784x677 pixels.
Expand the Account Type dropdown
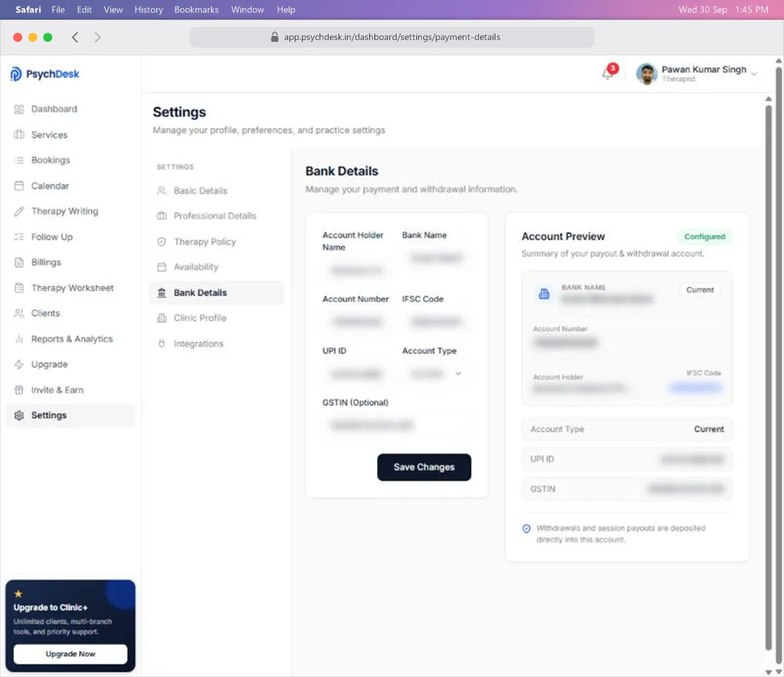coord(436,374)
